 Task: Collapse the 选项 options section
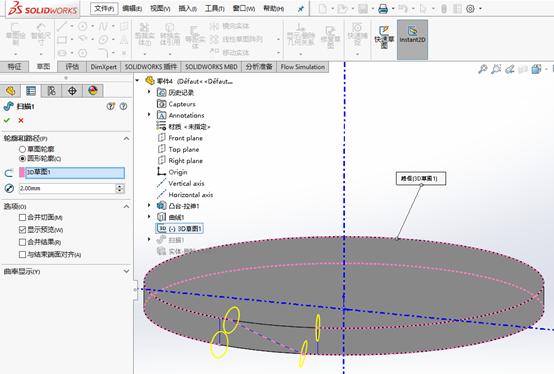126,206
